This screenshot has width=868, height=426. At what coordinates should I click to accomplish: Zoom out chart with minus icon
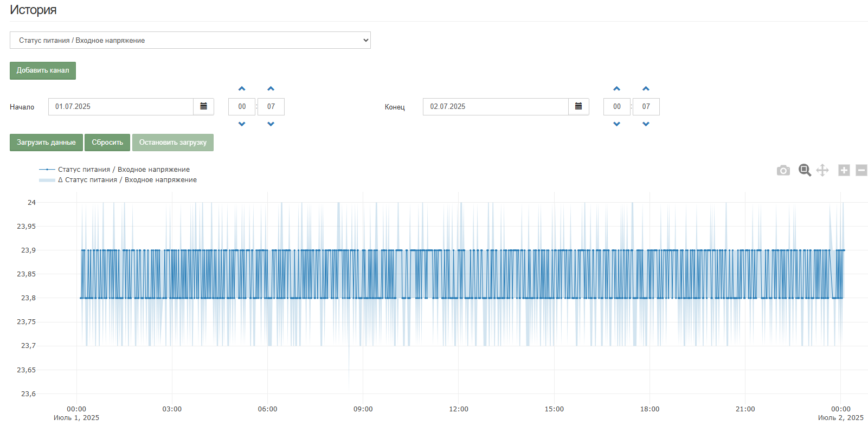(861, 170)
